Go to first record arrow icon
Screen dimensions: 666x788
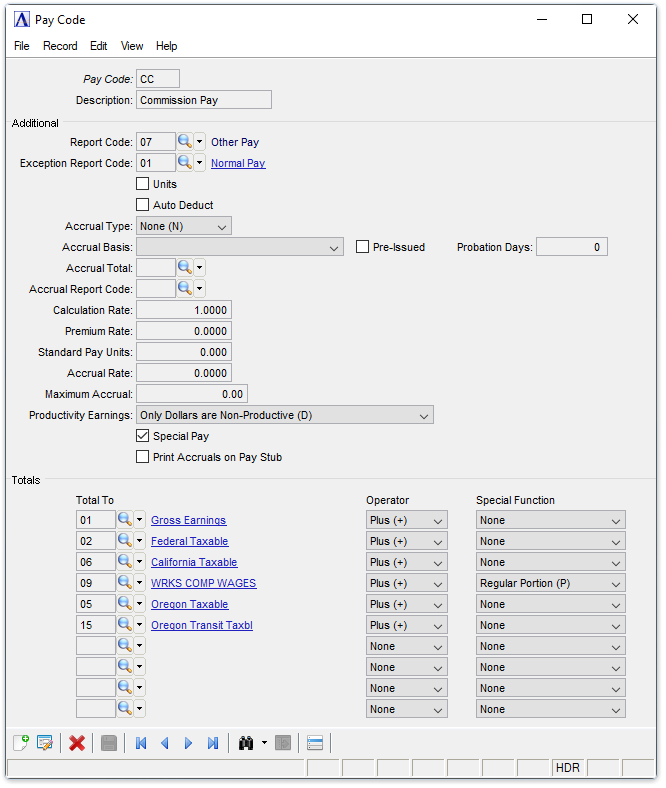coord(141,743)
